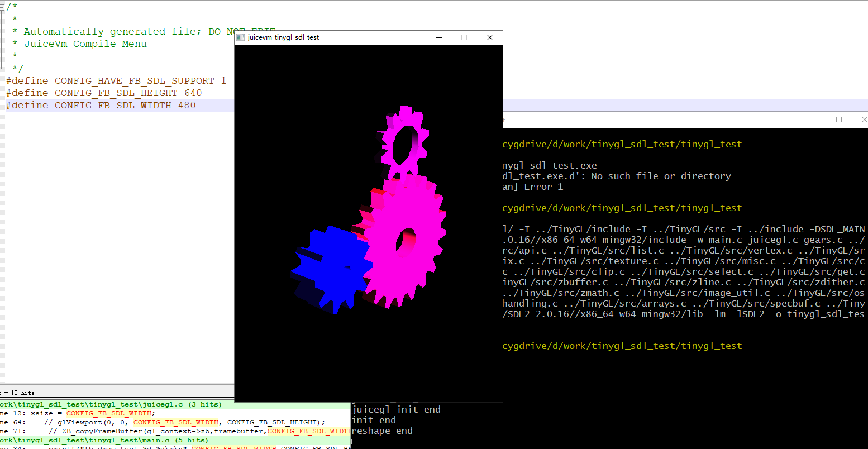The height and width of the screenshot is (449, 868).
Task: Minimize the terminal window
Action: 814,120
